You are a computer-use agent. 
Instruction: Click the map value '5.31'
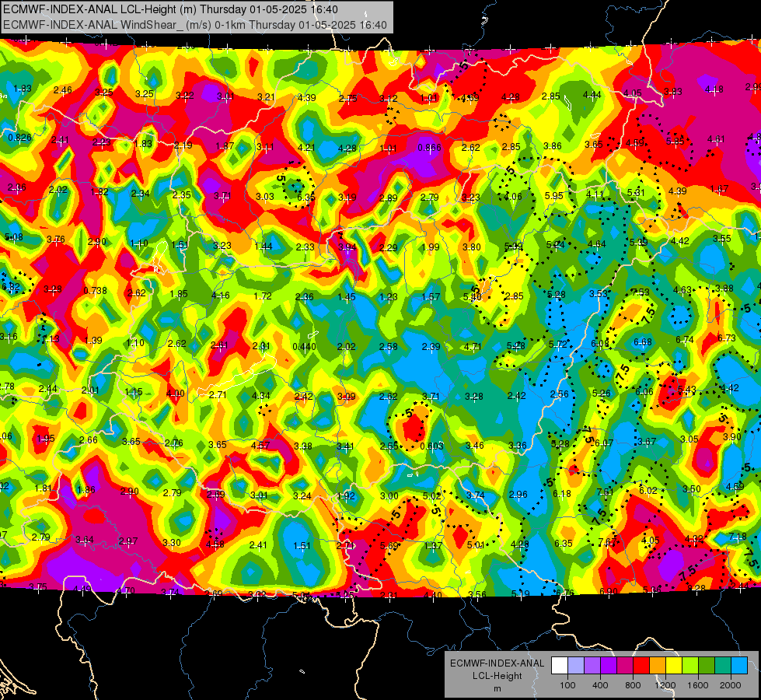pos(636,192)
